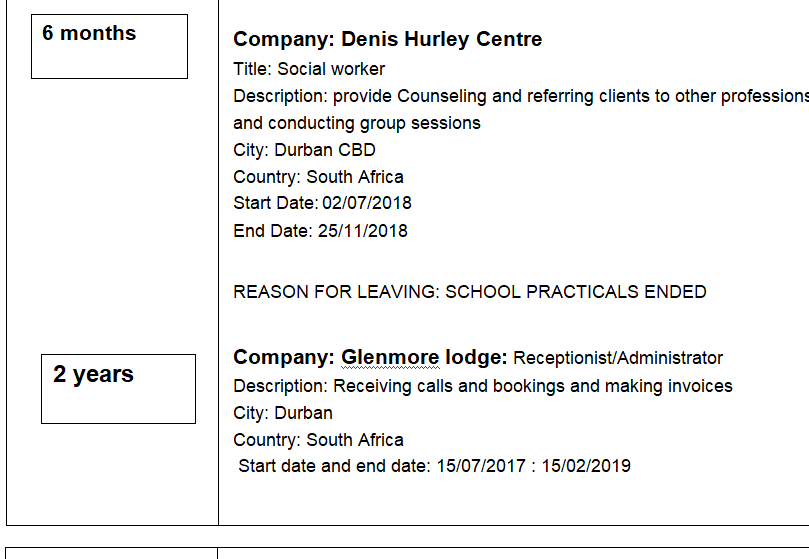Screen dimensions: 809x559
Task: Click the 'and conducting group sessions' line
Action: point(356,123)
